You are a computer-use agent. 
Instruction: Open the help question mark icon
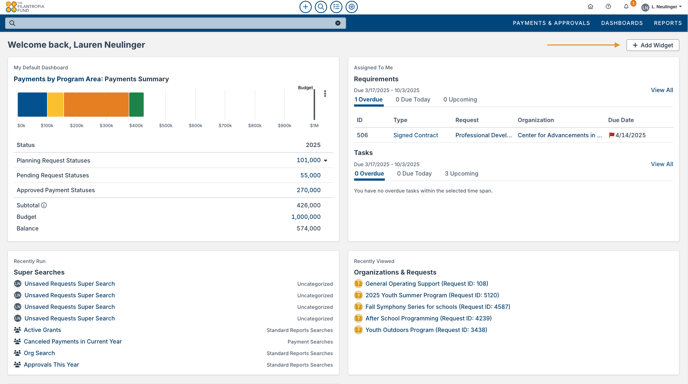point(608,7)
